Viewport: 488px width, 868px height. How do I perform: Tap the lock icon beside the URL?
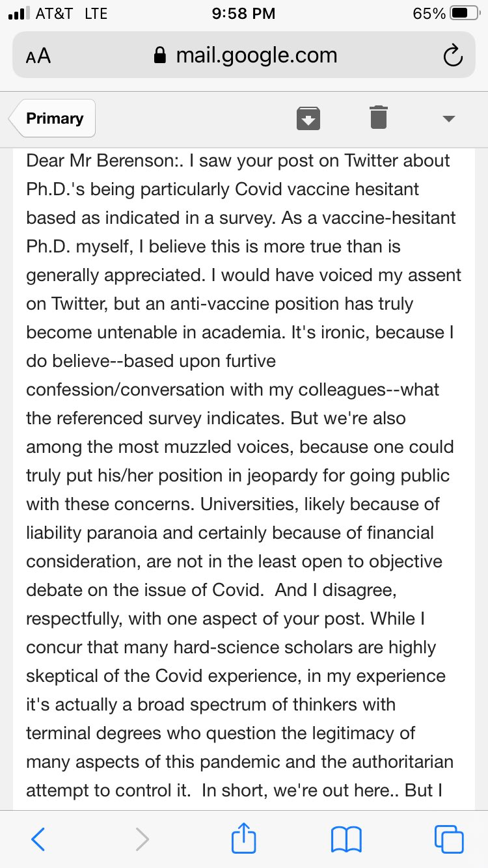160,55
